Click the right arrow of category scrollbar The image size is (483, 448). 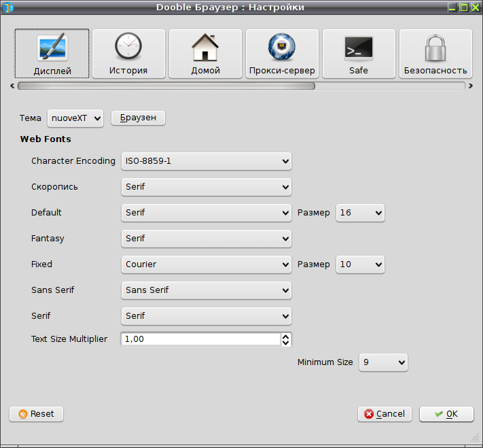coord(470,86)
